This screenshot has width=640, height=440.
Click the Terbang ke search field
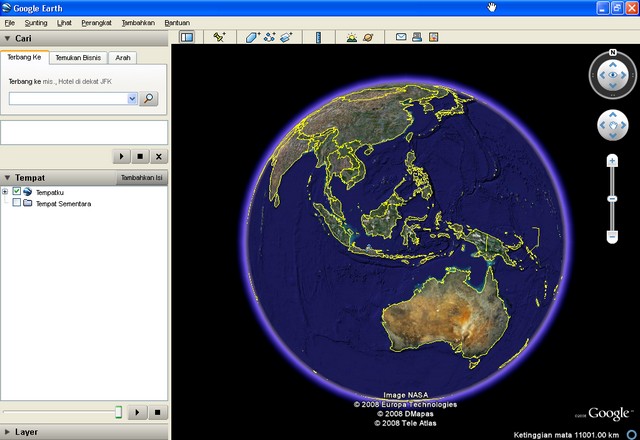tap(69, 98)
